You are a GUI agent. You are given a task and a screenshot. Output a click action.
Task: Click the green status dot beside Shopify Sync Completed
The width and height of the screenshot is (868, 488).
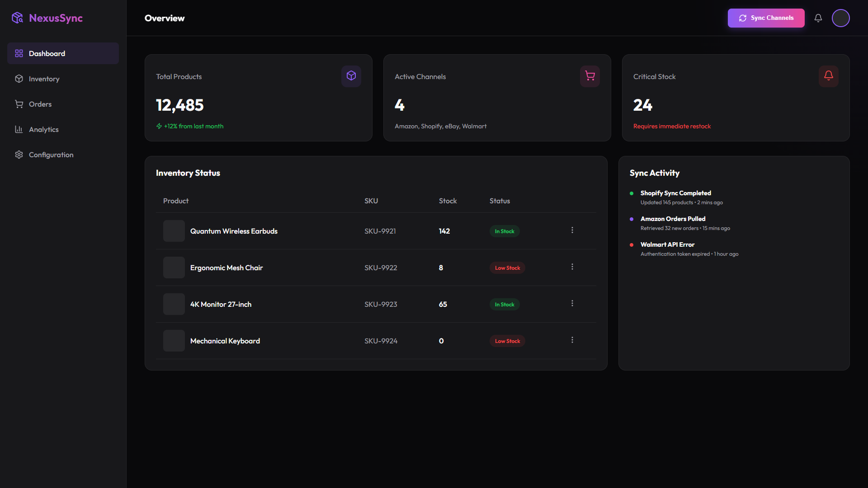pyautogui.click(x=632, y=193)
